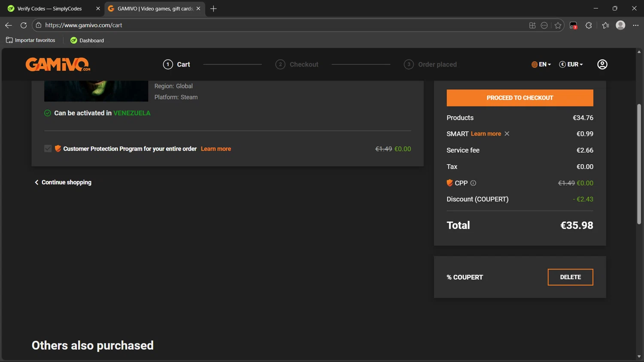Remove SMART subscription with X icon
Screen dimensions: 644x362
tap(507, 134)
